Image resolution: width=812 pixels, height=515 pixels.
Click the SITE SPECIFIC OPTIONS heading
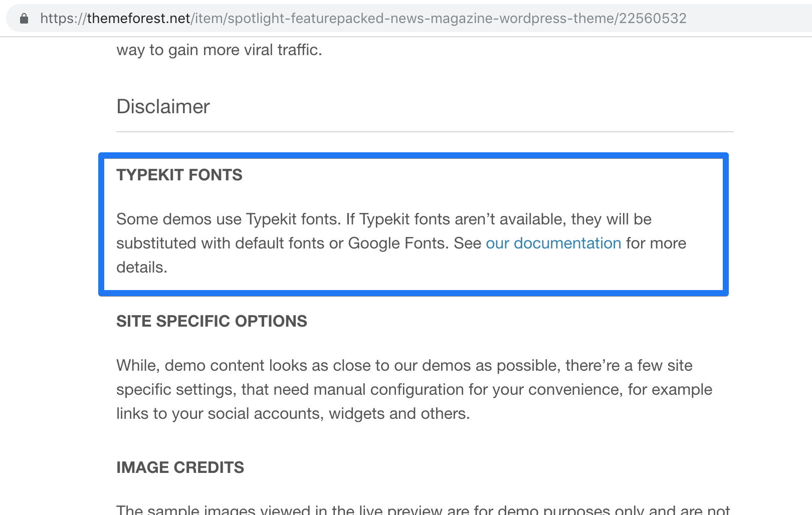point(212,321)
